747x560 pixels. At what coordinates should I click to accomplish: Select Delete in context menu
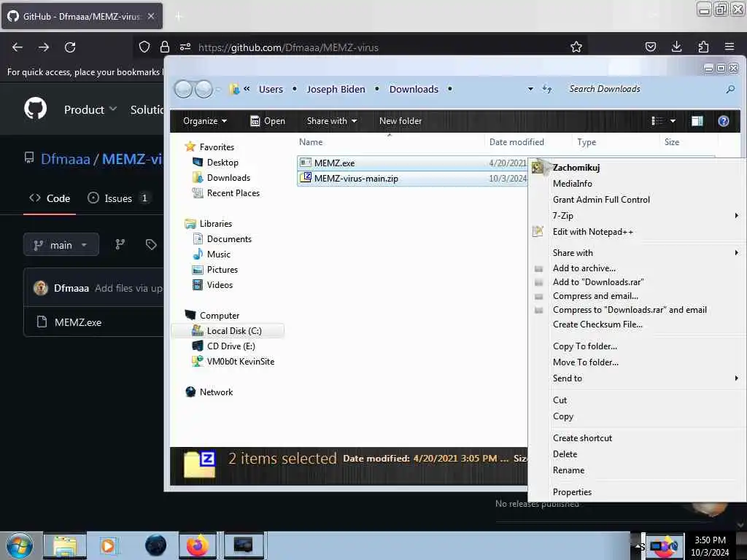pyautogui.click(x=638, y=454)
